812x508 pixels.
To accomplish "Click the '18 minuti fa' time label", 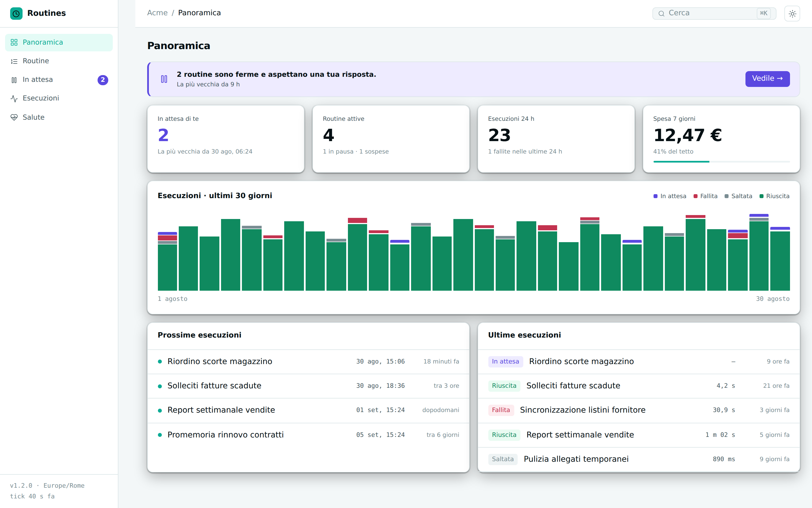I will tap(441, 362).
